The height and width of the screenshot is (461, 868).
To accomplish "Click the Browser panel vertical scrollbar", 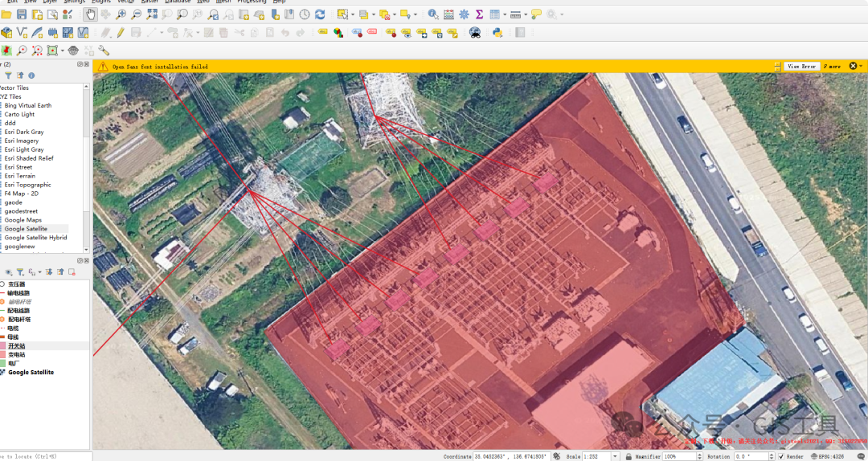I will click(86, 168).
